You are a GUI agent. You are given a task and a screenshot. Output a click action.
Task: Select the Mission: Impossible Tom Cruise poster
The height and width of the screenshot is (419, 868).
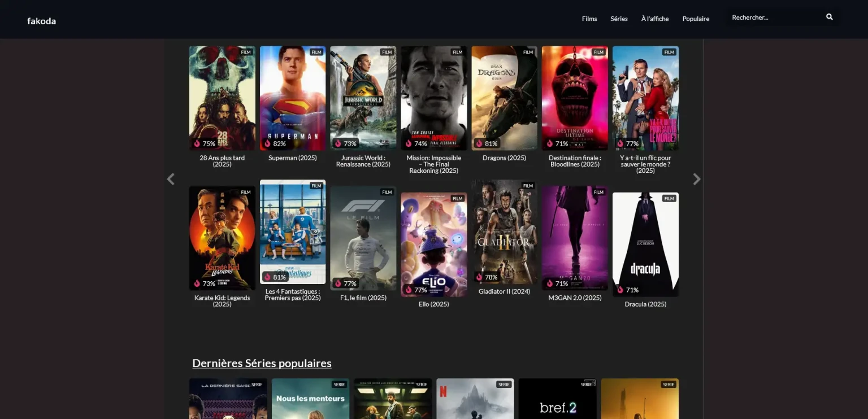coord(434,98)
